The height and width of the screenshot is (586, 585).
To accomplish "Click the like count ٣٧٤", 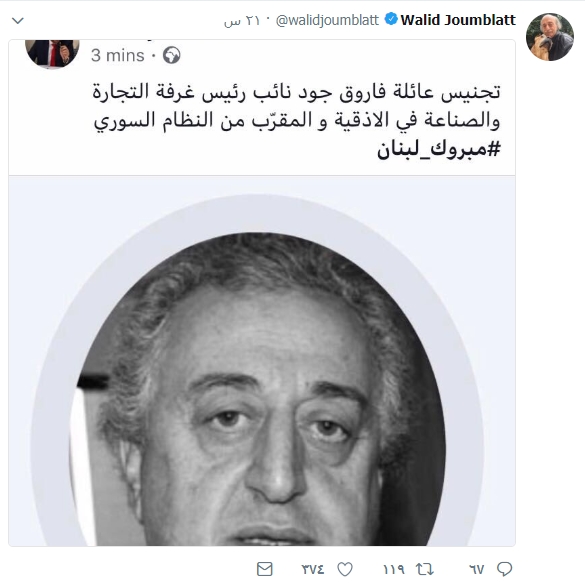I will coord(312,570).
